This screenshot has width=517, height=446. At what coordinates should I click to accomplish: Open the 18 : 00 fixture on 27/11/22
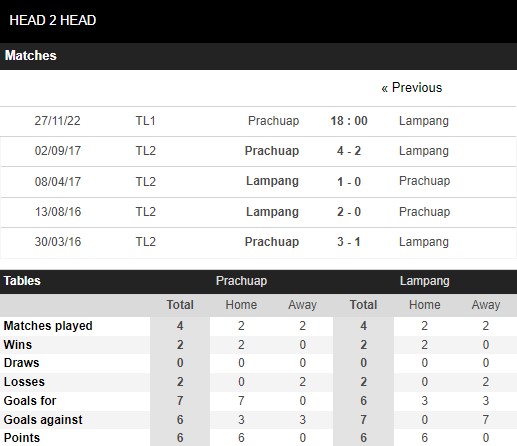pos(349,121)
